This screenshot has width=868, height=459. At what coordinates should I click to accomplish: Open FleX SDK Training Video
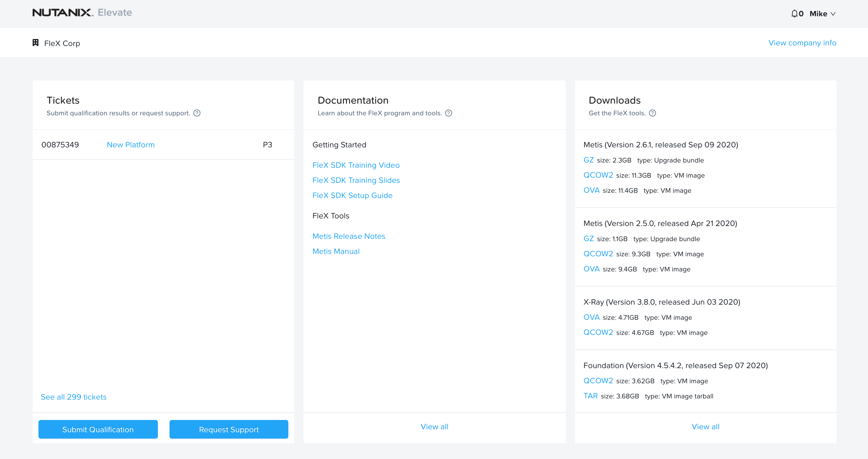click(x=355, y=165)
